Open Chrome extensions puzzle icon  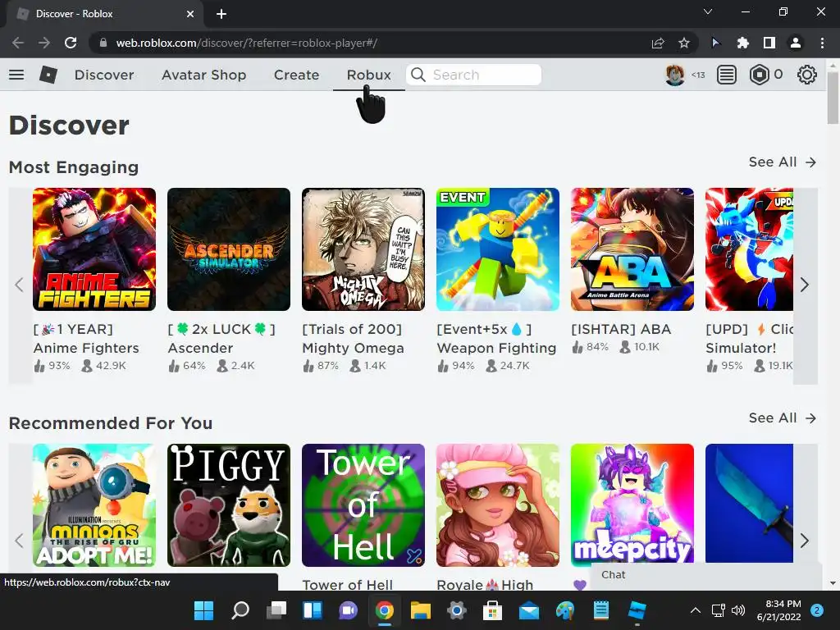[742, 43]
